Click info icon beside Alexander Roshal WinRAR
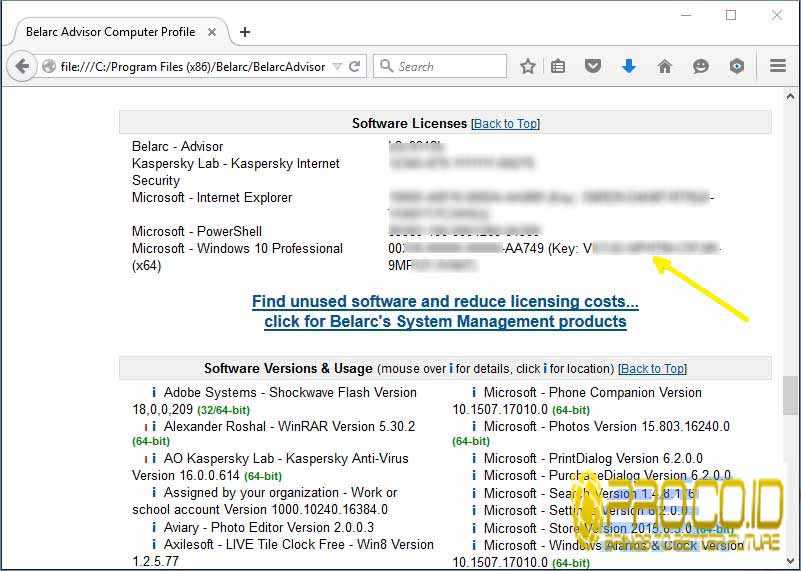The height and width of the screenshot is (571, 801). pyautogui.click(x=153, y=426)
